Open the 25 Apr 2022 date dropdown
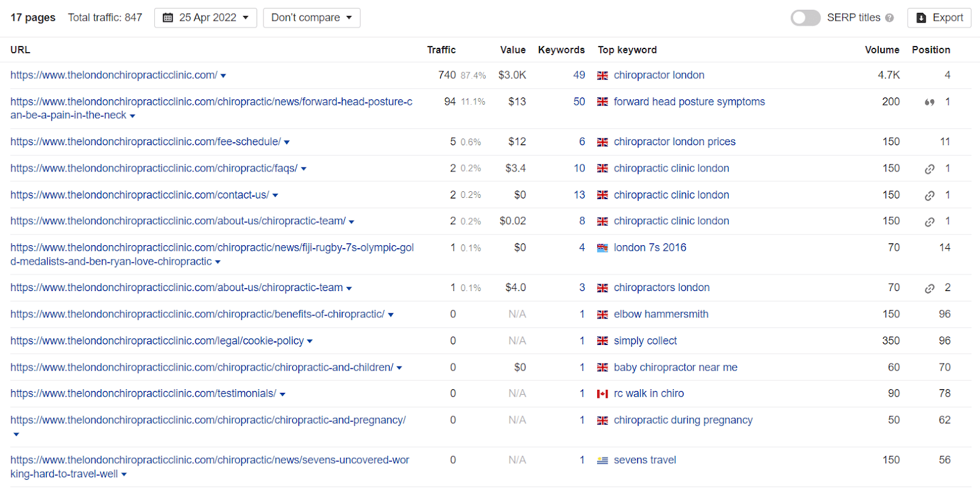Viewport: 980px width, 489px height. pos(206,18)
